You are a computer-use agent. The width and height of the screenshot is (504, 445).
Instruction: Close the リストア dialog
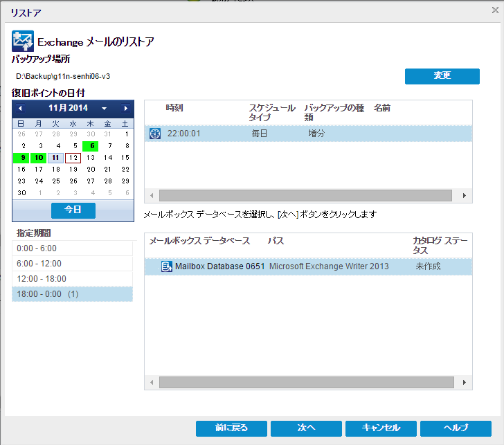click(495, 10)
